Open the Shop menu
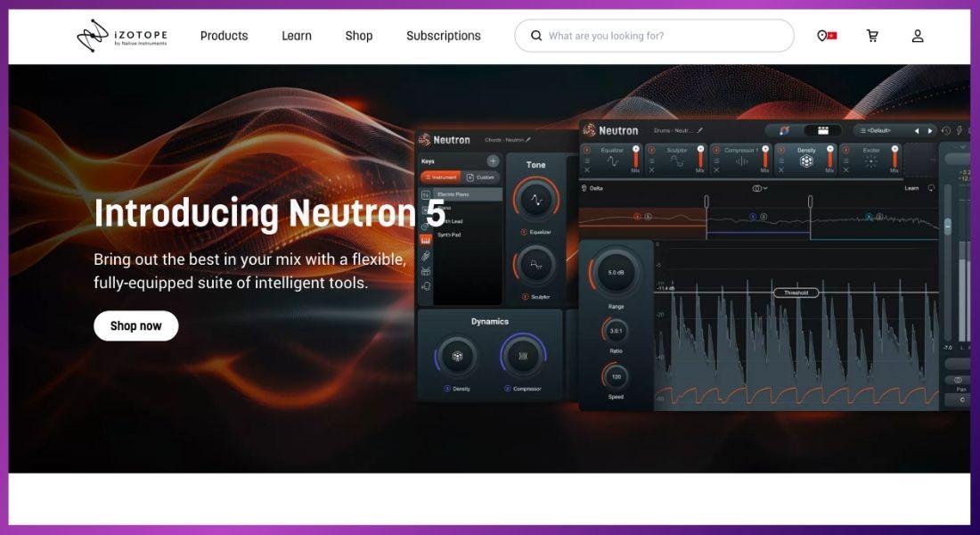The height and width of the screenshot is (535, 980). pos(359,36)
